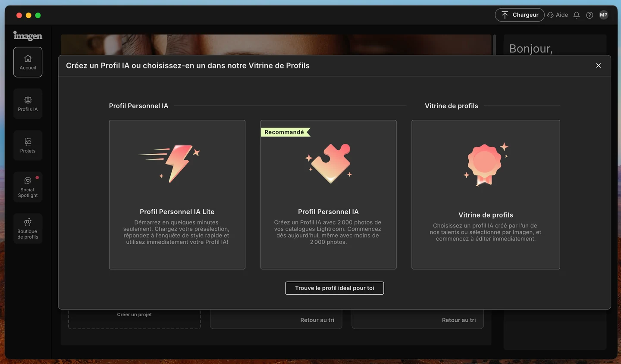
Task: Click the Bonjour greeting text
Action: [531, 49]
